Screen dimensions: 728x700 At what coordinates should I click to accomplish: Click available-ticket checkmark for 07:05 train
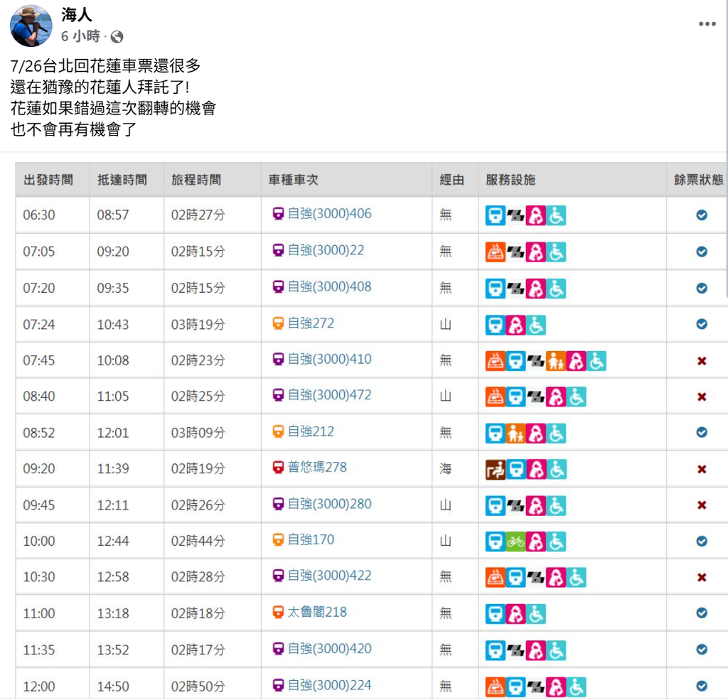click(702, 252)
